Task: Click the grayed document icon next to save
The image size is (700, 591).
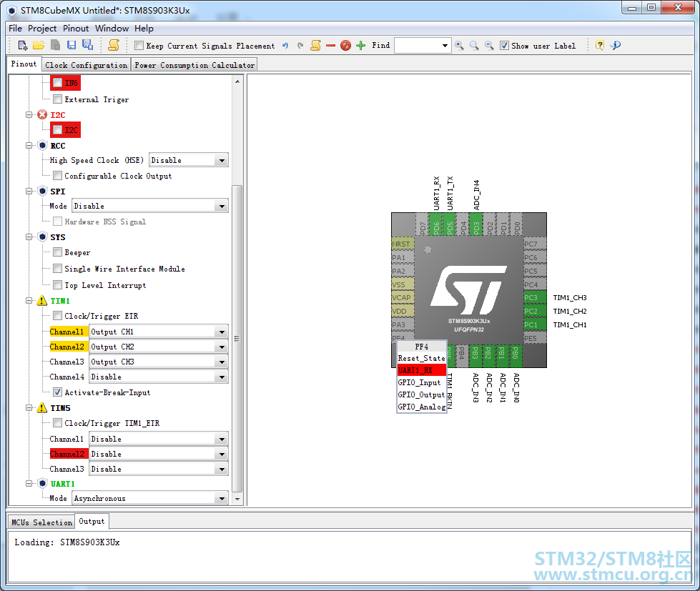Action: pyautogui.click(x=55, y=46)
